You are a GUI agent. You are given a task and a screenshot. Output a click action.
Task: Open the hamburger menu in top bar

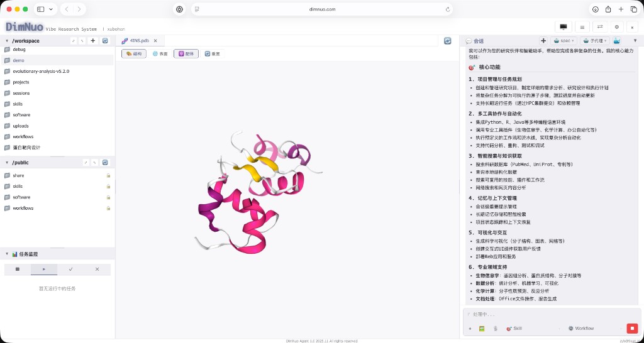click(582, 26)
